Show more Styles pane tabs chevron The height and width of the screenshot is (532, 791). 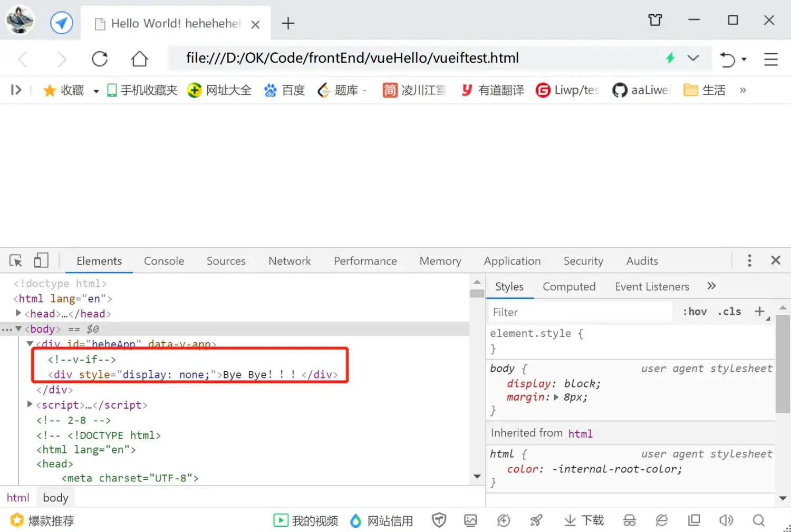(711, 286)
